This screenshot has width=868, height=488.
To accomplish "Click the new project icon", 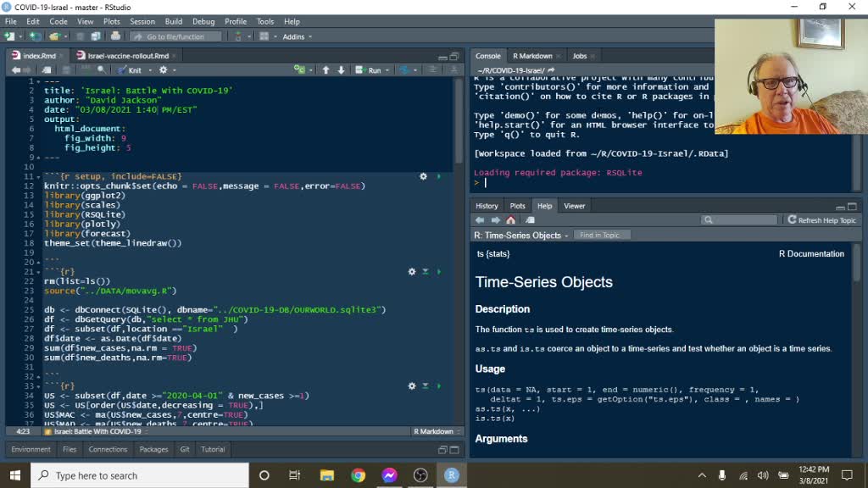I will [36, 36].
